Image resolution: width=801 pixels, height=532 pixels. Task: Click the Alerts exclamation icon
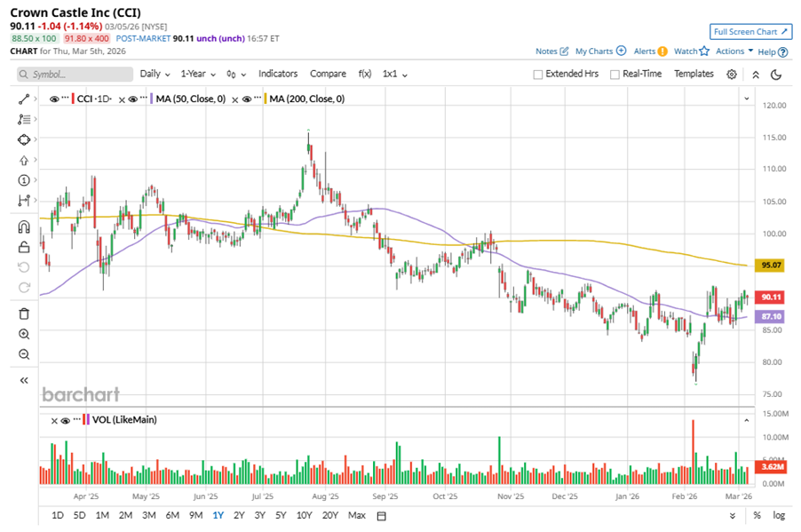point(662,52)
